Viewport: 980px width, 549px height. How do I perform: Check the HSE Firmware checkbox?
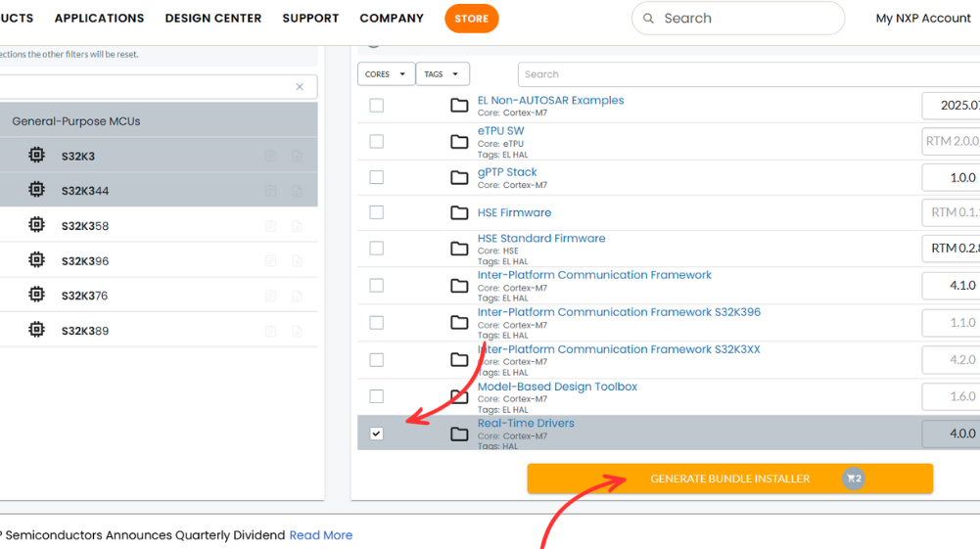(x=376, y=213)
